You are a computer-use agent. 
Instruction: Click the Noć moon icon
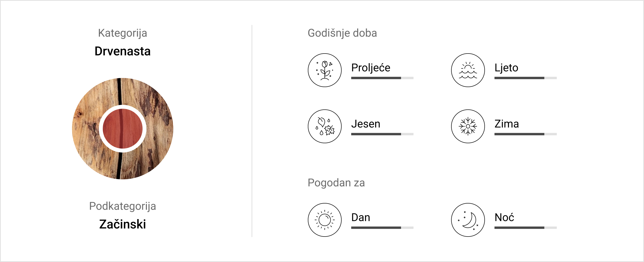468,220
